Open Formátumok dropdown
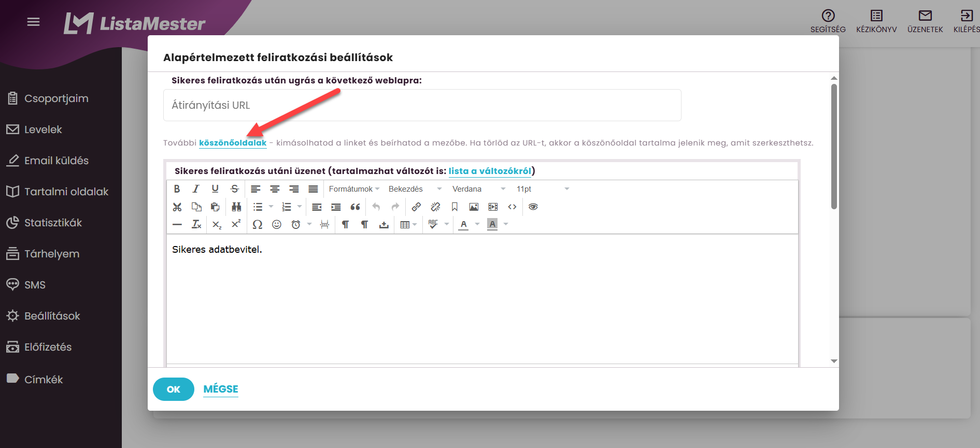The height and width of the screenshot is (448, 980). (x=354, y=189)
